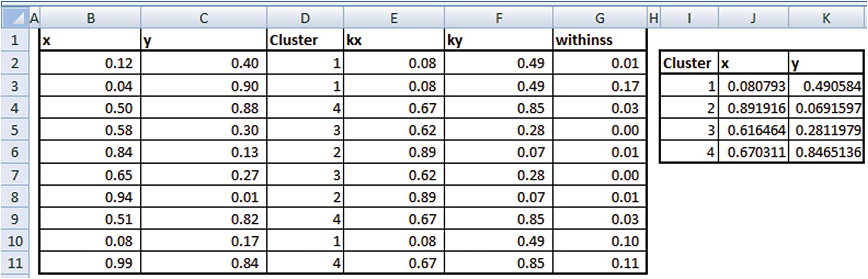Select row 1 header
This screenshot has width=868, height=279.
pos(14,40)
